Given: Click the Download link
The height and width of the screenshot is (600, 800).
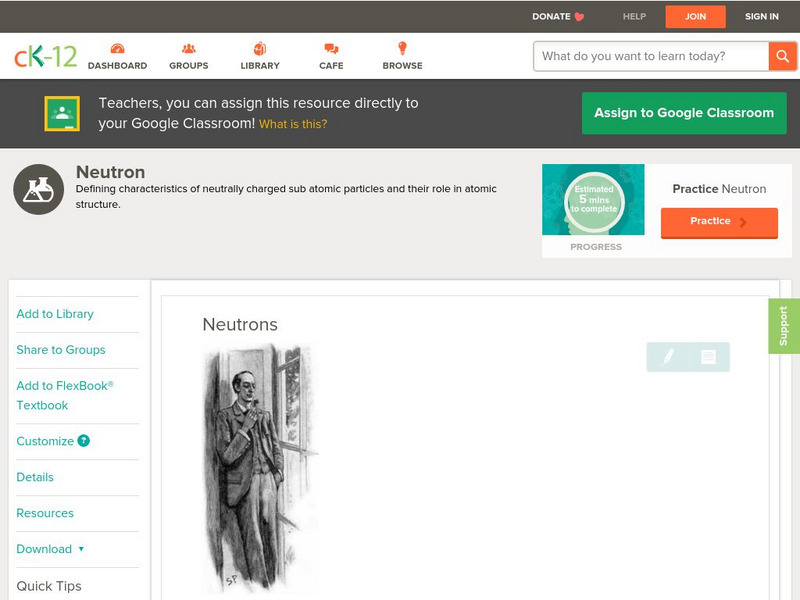Looking at the screenshot, I should point(44,549).
